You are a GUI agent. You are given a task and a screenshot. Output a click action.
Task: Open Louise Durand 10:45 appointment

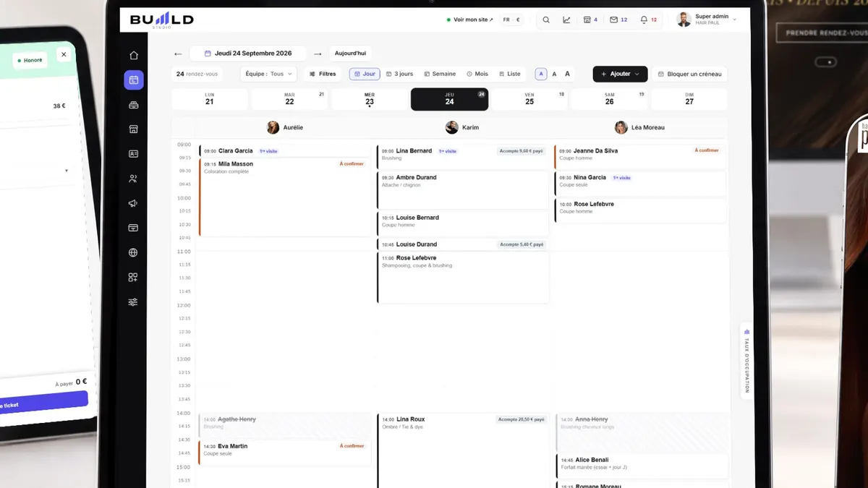462,244
